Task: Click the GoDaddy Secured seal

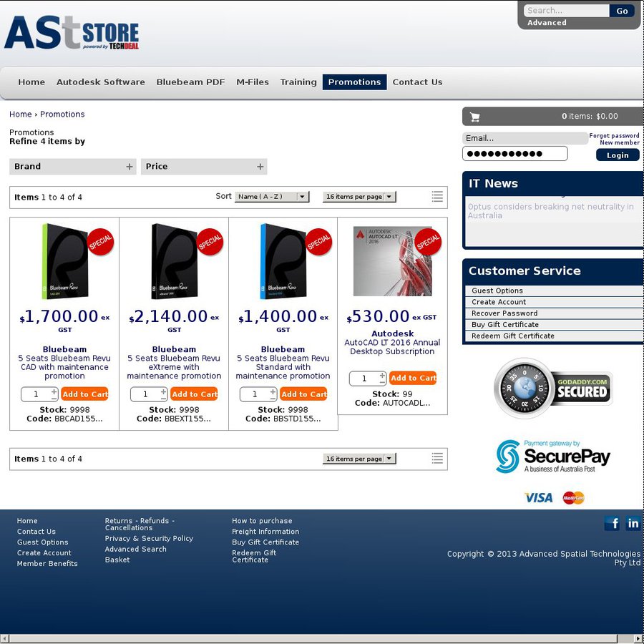Action: (553, 388)
